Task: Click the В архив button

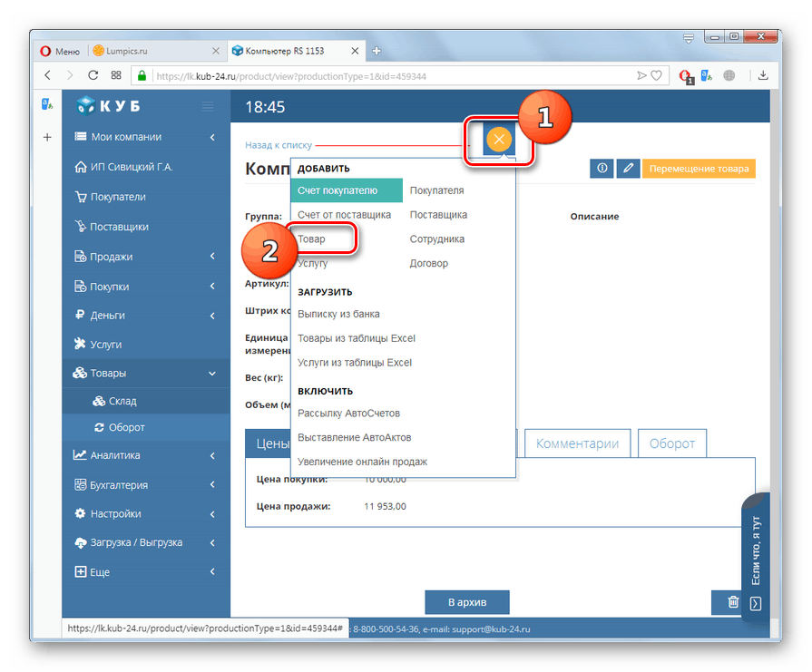Action: 467,602
